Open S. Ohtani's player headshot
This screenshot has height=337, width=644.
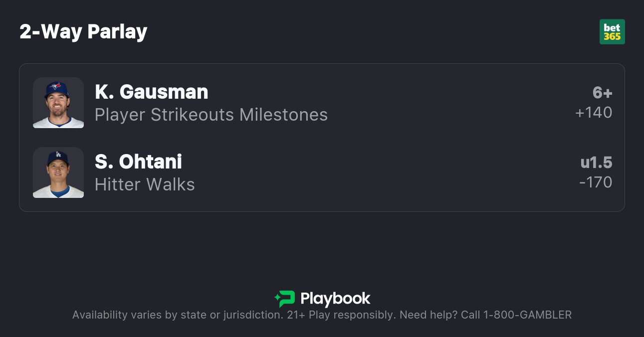58,172
